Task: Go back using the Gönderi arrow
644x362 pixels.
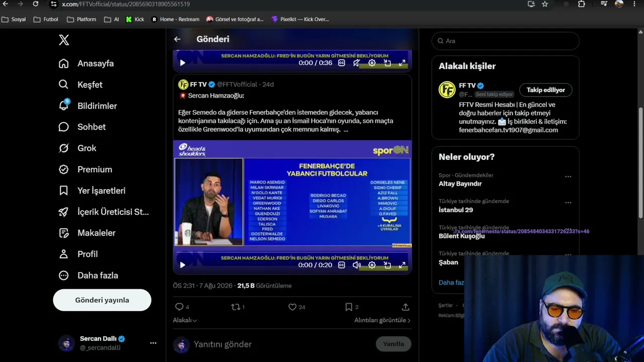Action: coord(177,39)
